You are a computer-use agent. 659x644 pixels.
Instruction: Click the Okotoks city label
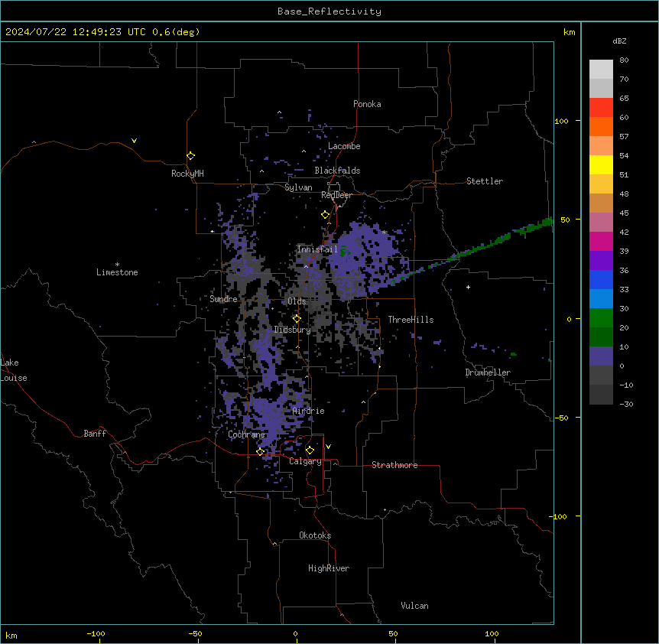click(x=315, y=535)
